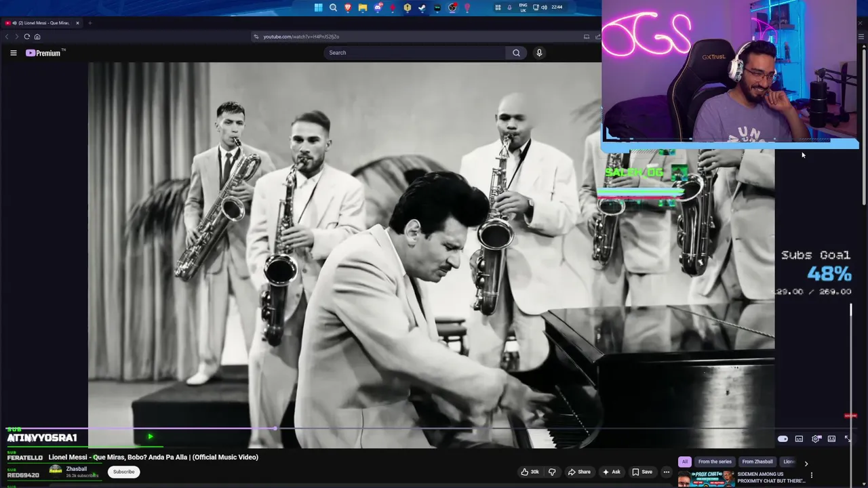This screenshot has height=488, width=868.
Task: Open the Windows Start menu
Action: [319, 7]
